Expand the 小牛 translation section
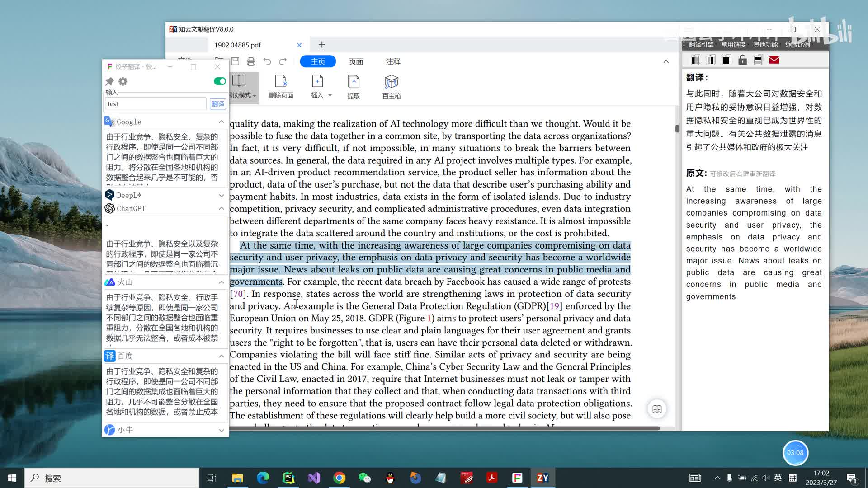This screenshot has height=488, width=868. pos(222,430)
